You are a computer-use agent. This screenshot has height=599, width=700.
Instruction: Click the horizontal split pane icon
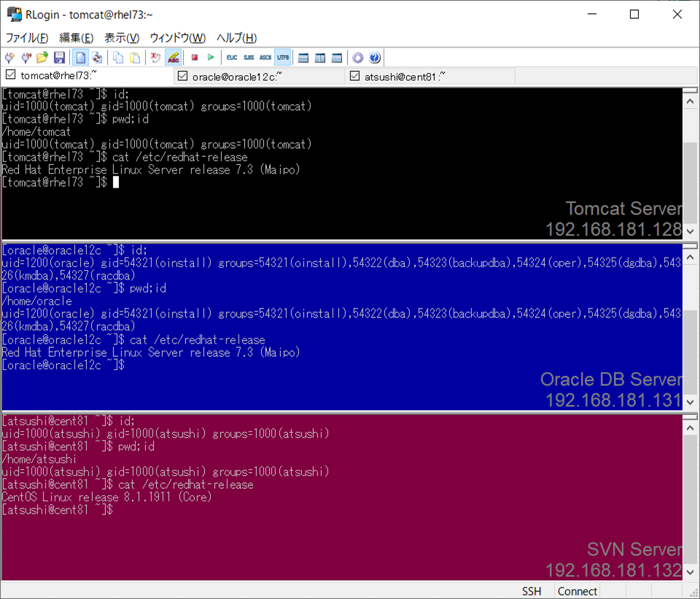point(303,58)
